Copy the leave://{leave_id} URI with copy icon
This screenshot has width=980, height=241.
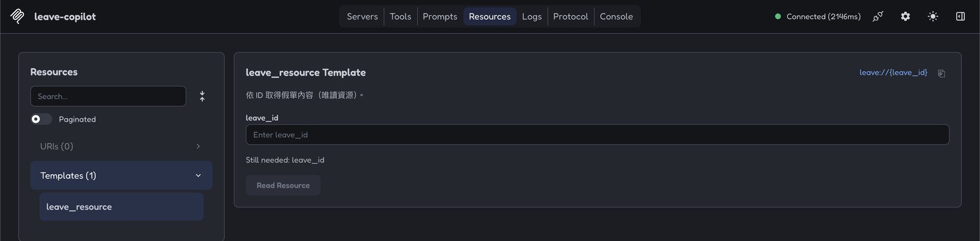[x=941, y=74]
